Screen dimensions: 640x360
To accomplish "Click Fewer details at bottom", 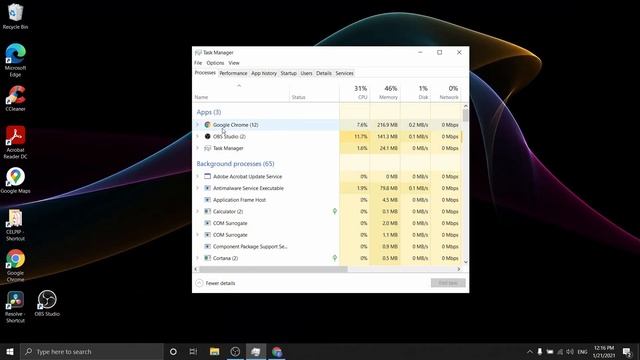I will click(x=216, y=283).
